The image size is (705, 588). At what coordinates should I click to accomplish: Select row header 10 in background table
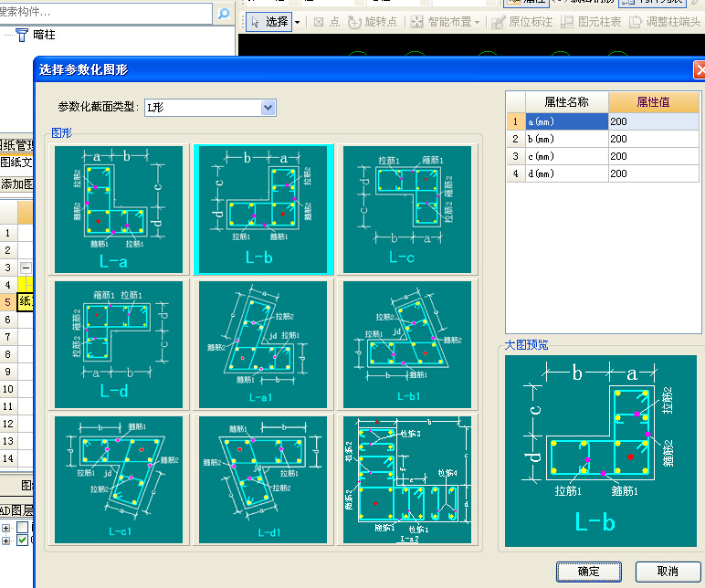(8, 389)
